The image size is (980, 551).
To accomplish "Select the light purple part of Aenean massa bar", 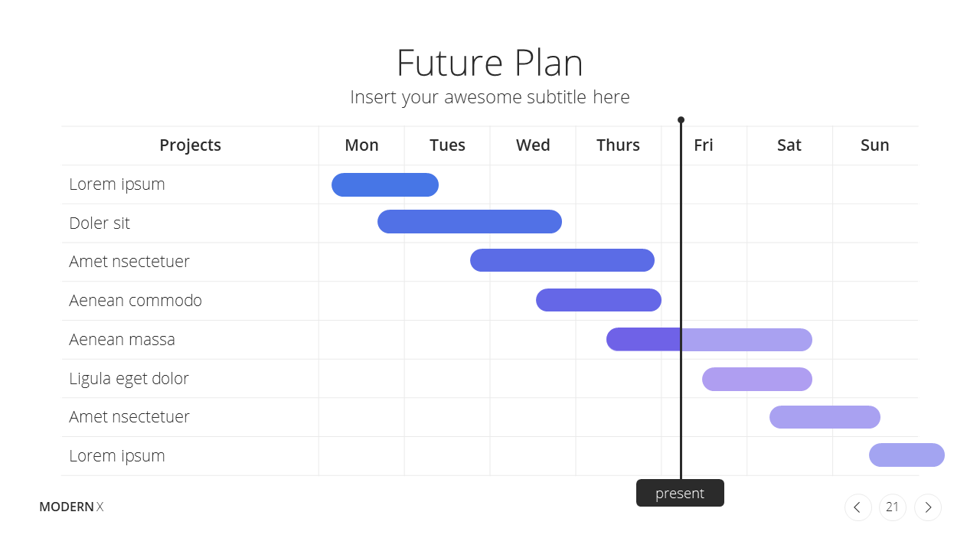I will (x=746, y=339).
